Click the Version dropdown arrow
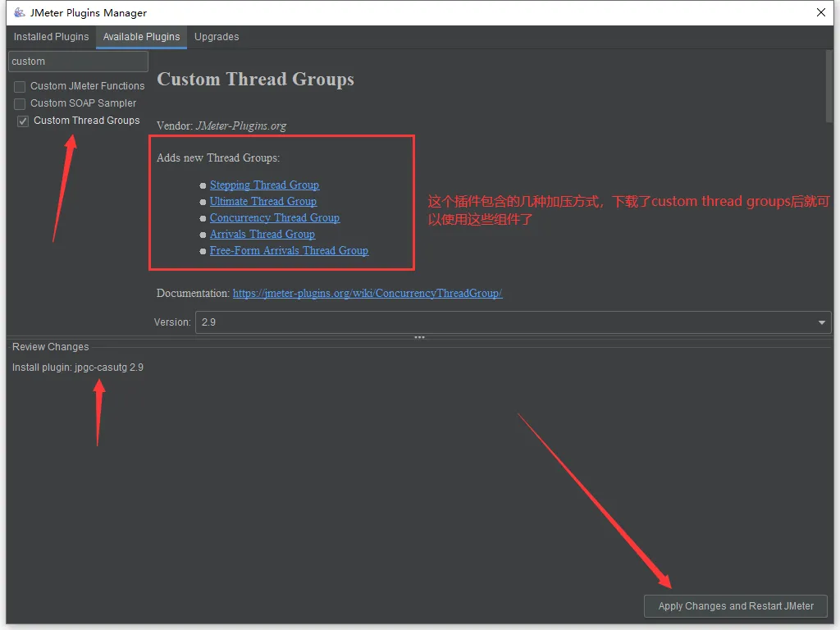This screenshot has width=840, height=630. coord(821,322)
